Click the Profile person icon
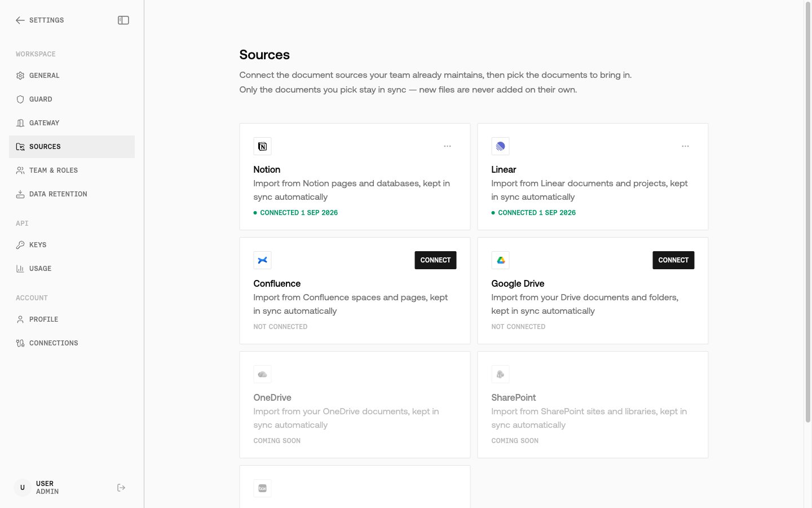Image resolution: width=812 pixels, height=508 pixels. pyautogui.click(x=20, y=319)
